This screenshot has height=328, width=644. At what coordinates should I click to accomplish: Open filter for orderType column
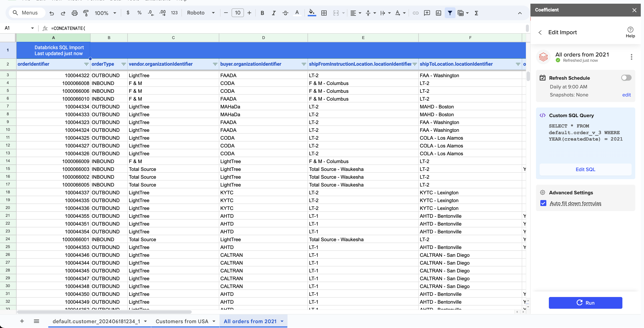click(x=123, y=64)
